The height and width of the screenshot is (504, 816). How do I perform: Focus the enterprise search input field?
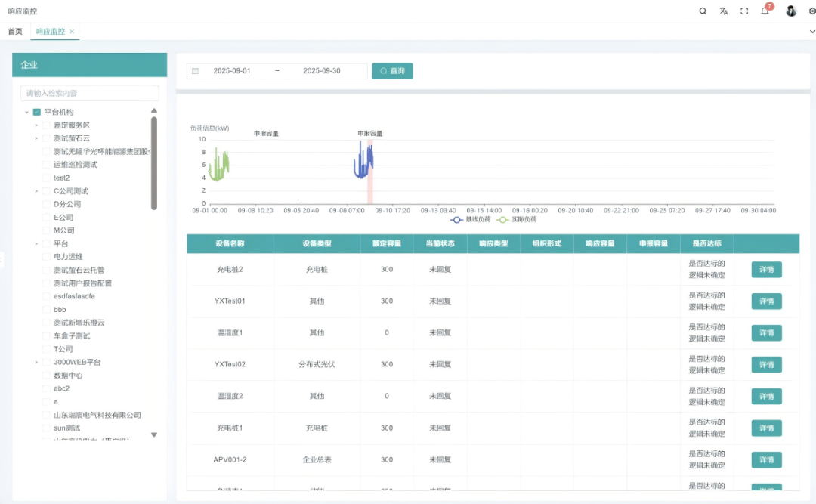[x=89, y=93]
